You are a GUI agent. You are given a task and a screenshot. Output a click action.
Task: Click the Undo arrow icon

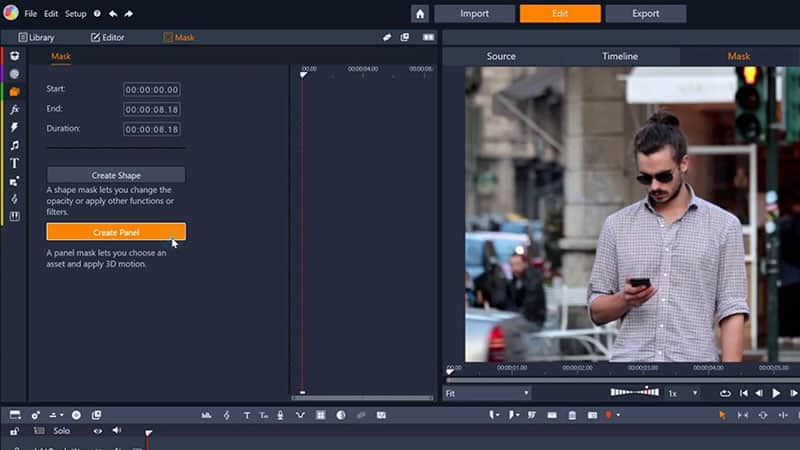click(x=113, y=14)
